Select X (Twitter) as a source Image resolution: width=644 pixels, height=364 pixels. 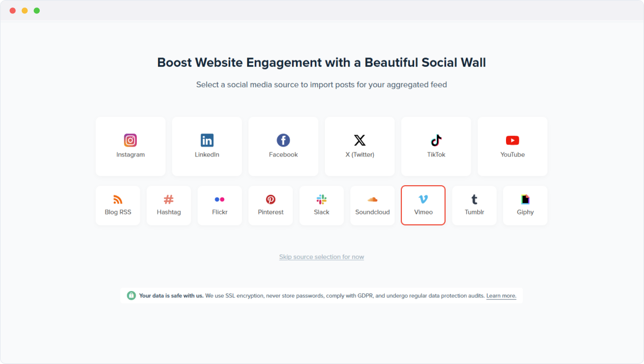(x=359, y=146)
